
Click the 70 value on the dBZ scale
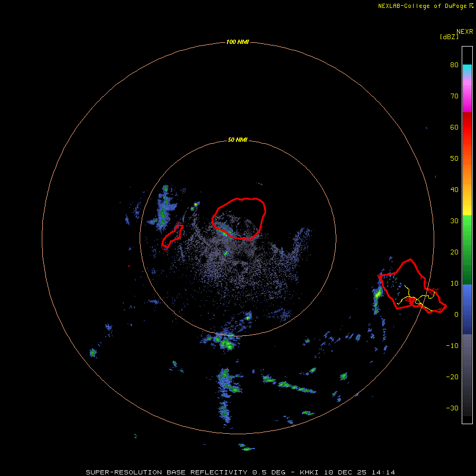pyautogui.click(x=454, y=96)
